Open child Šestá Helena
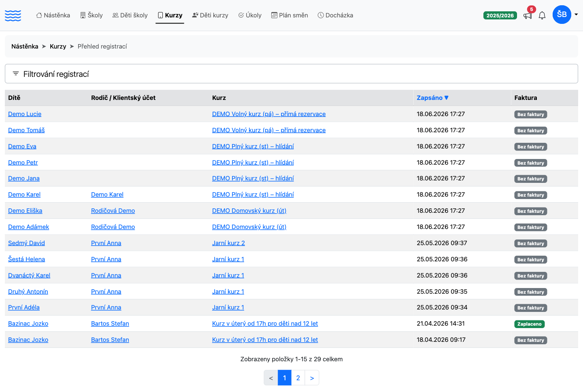583x392 pixels. click(26, 259)
